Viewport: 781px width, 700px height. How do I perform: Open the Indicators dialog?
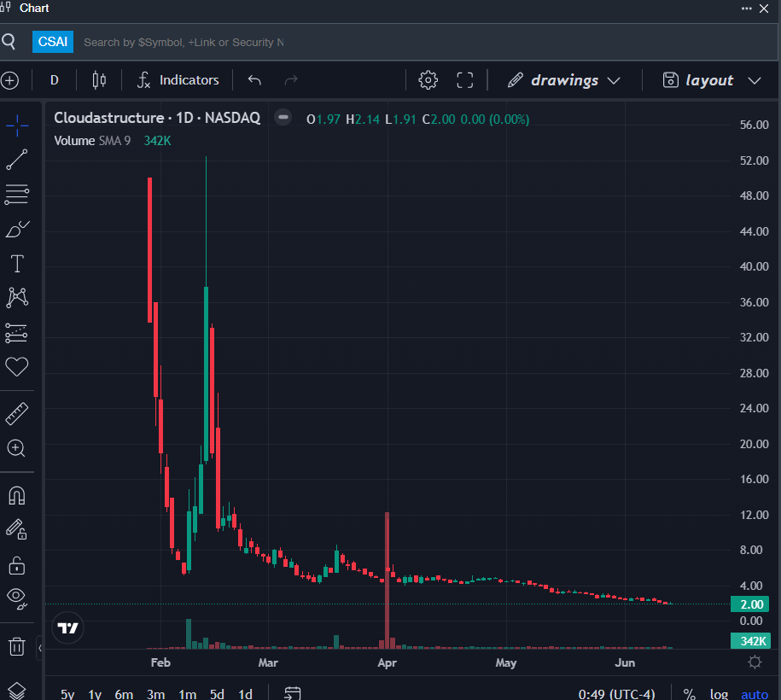point(178,80)
